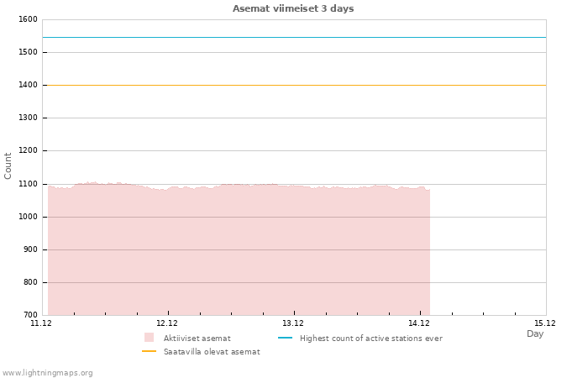Viewport: 588px width, 378px height.
Task: Toggle the Highest count of active stations ever label
Action: 370,339
